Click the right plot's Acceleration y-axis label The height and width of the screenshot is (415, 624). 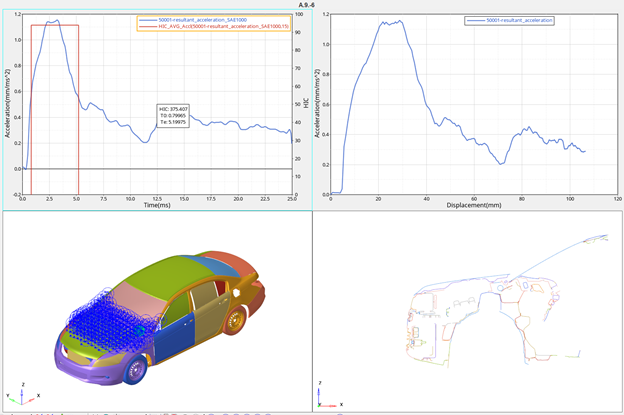[x=317, y=105]
